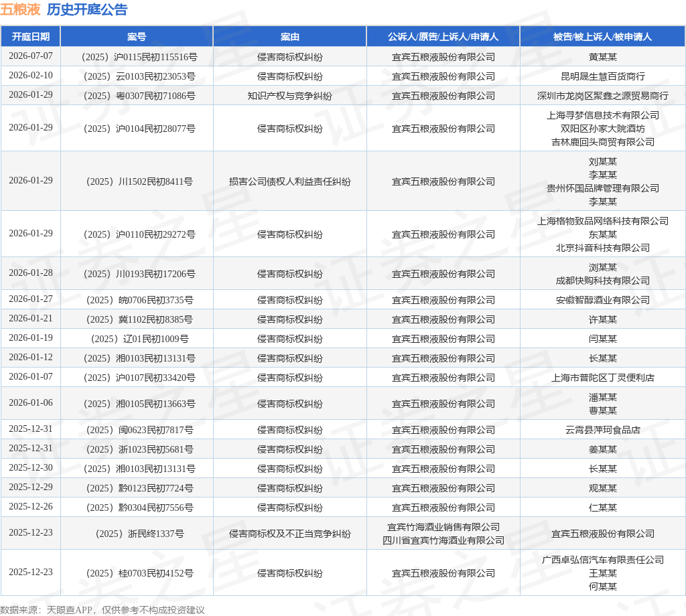Click the date 2025-12-30
Image resolution: width=686 pixels, height=616 pixels.
[31, 468]
